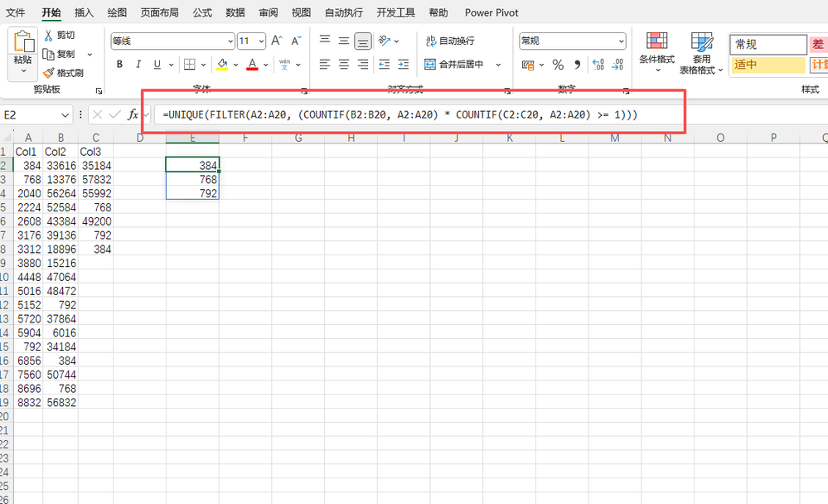Image resolution: width=828 pixels, height=504 pixels.
Task: Open the font name combo box
Action: pyautogui.click(x=172, y=41)
